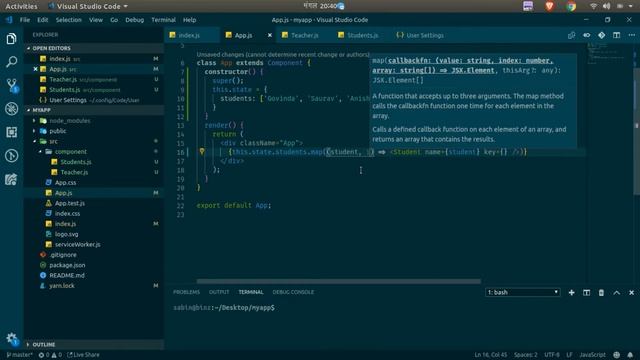Image resolution: width=640 pixels, height=360 pixels.
Task: Click the diamond Git icon in editor toolbar
Action: tap(602, 36)
